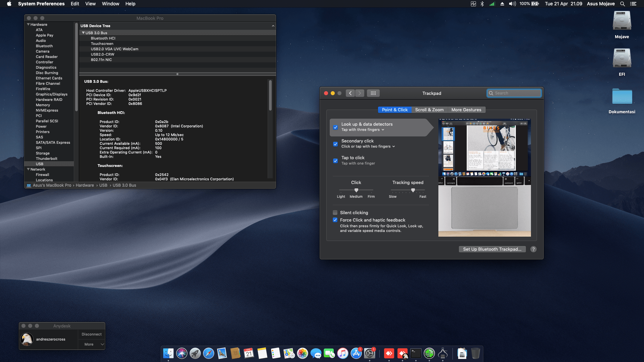Viewport: 644px width, 362px height.
Task: Collapse Network section in System Information sidebar
Action: coord(28,169)
